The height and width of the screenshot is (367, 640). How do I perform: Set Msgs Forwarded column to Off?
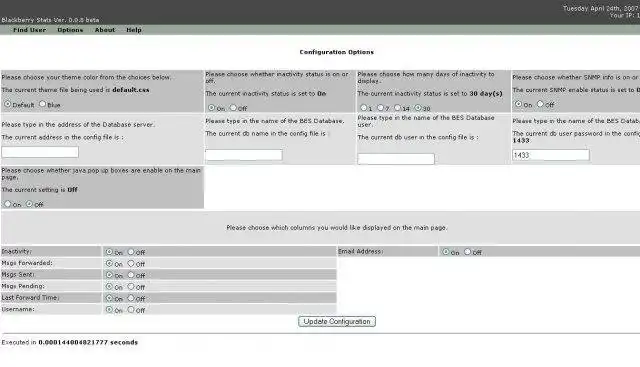coord(131,263)
